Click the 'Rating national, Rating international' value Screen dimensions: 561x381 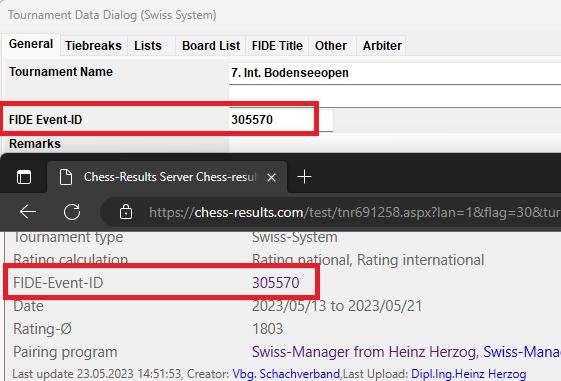pos(368,260)
